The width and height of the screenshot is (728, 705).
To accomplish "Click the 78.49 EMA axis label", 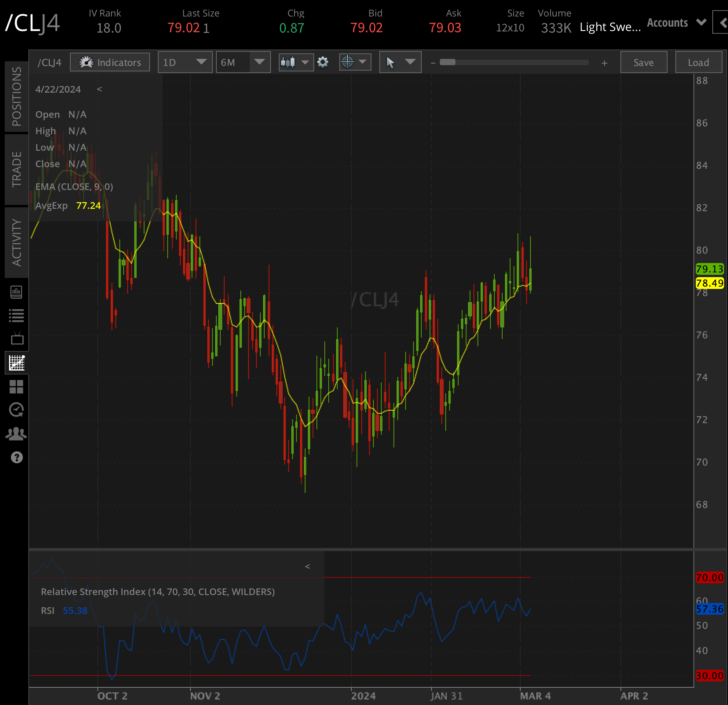I will tap(710, 283).
